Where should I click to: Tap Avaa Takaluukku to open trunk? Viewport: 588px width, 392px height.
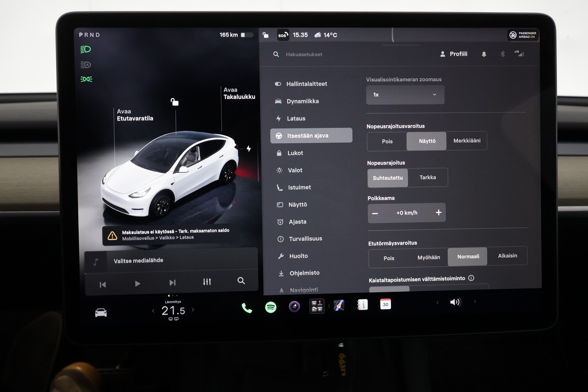(239, 93)
